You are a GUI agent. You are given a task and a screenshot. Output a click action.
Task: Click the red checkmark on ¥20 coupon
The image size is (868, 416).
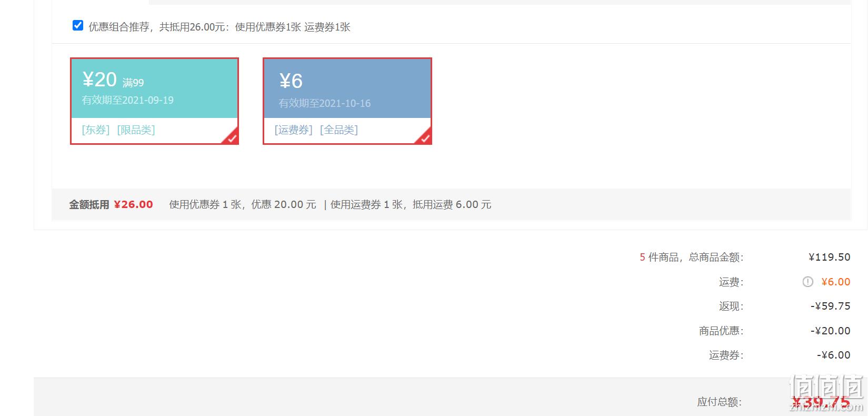pyautogui.click(x=232, y=137)
